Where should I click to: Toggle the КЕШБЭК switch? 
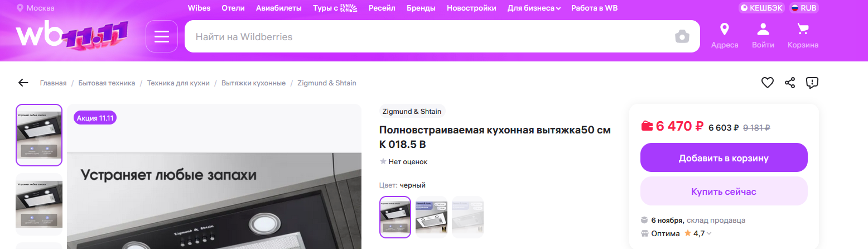761,8
